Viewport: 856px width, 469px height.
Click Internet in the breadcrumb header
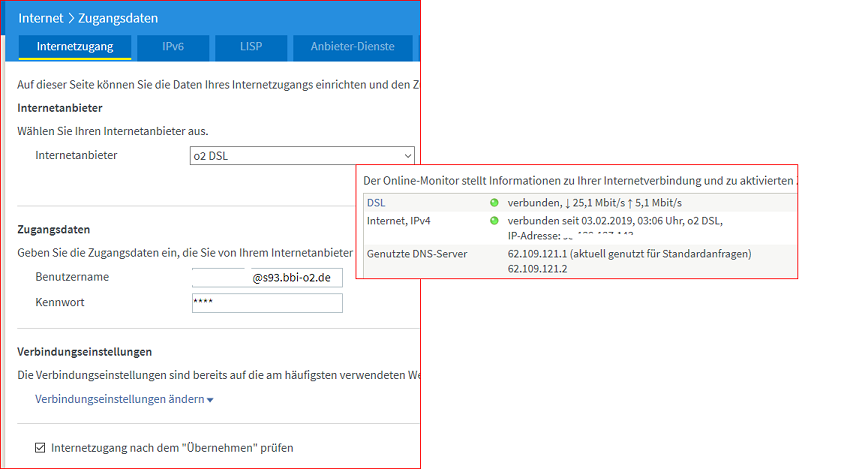(x=41, y=18)
